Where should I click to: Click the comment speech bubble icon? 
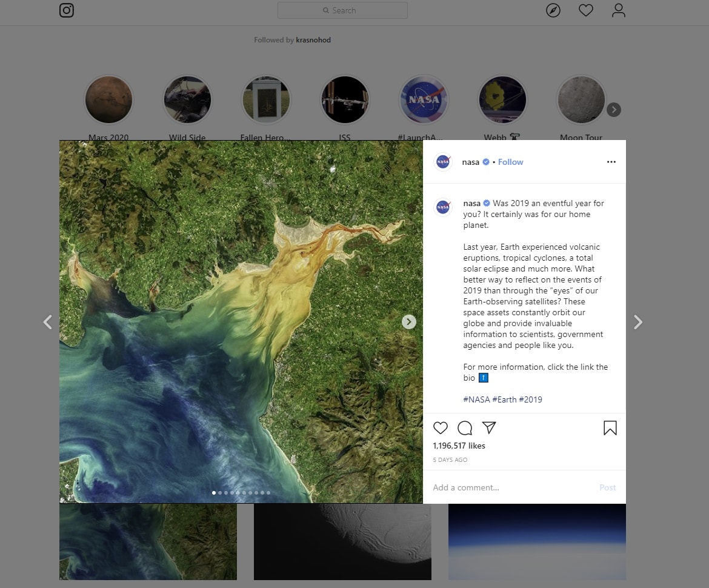465,428
